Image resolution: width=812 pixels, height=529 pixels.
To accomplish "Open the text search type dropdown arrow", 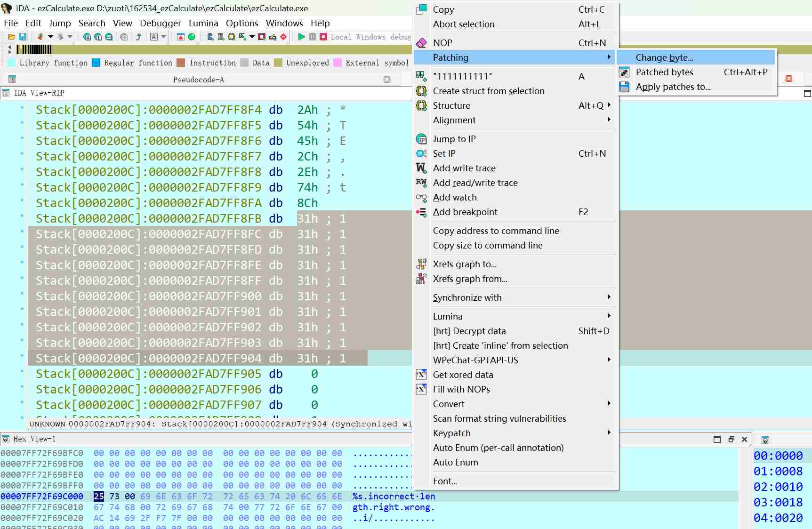I will (163, 37).
